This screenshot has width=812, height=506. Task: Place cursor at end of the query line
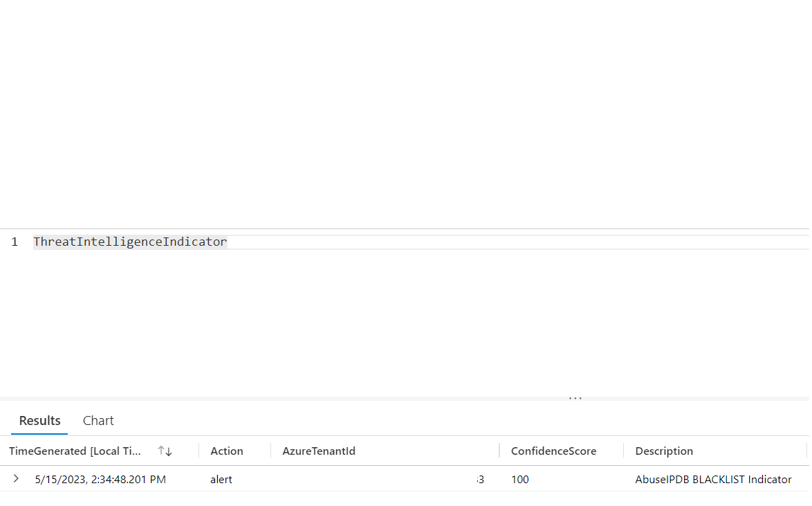(228, 241)
